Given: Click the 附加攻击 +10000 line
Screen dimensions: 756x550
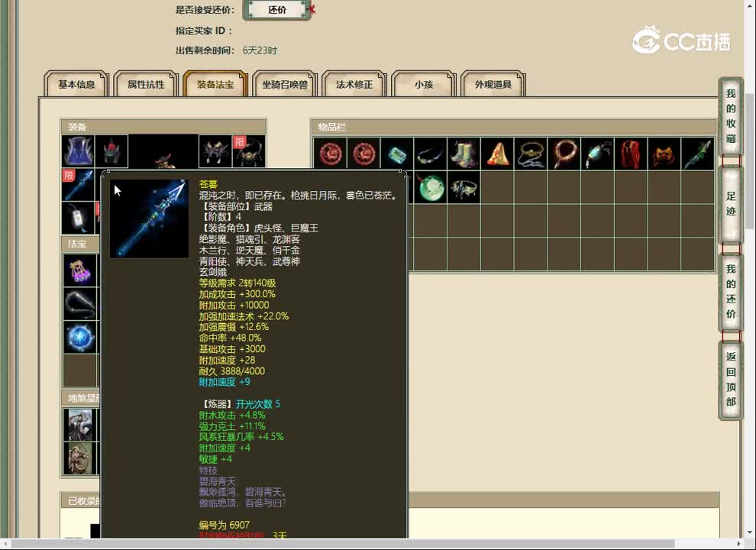Looking at the screenshot, I should [x=234, y=306].
